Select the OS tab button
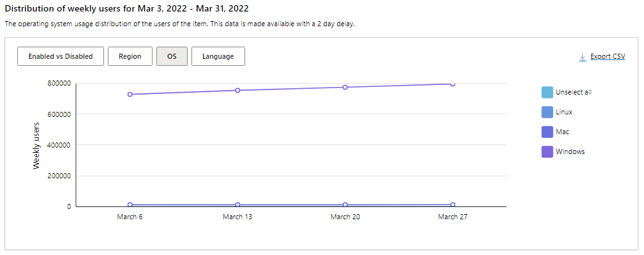This screenshot has width=644, height=255. (172, 56)
